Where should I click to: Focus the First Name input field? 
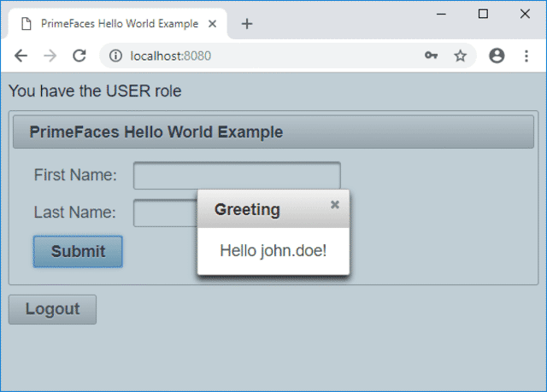tap(237, 175)
